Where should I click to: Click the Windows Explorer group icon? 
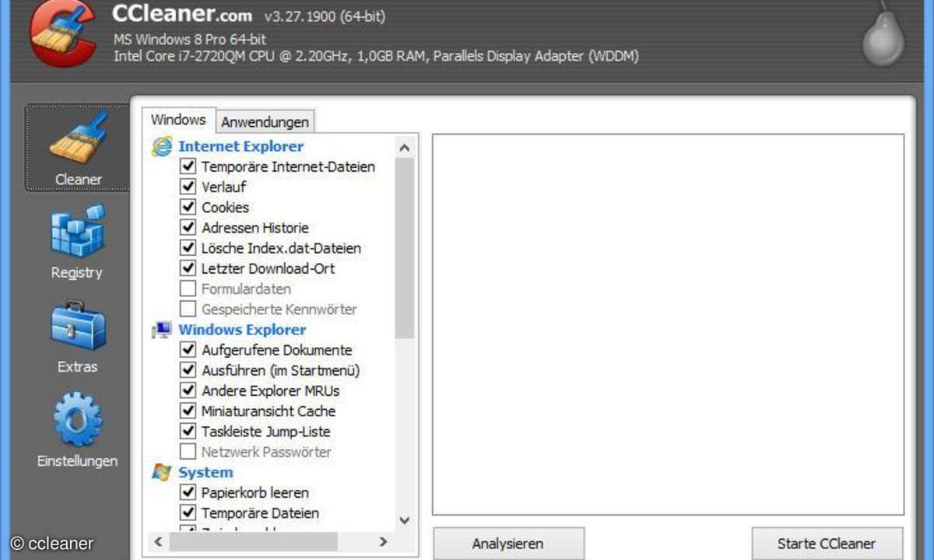pos(162,330)
